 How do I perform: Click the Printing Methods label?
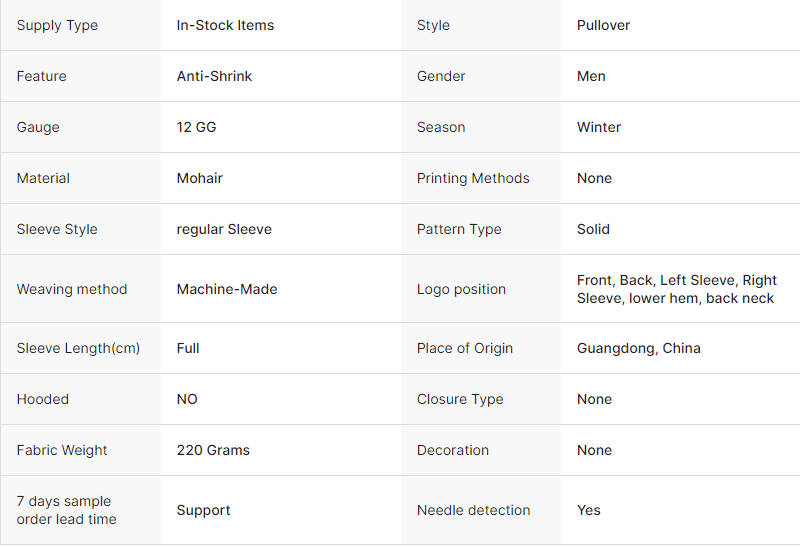coord(473,178)
